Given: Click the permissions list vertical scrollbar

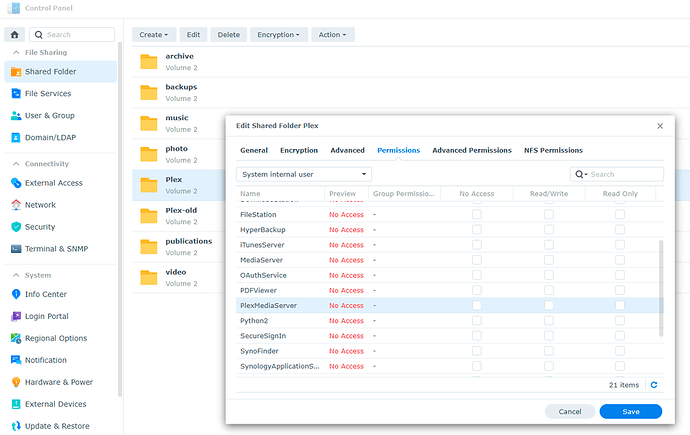Looking at the screenshot, I should tap(661, 288).
